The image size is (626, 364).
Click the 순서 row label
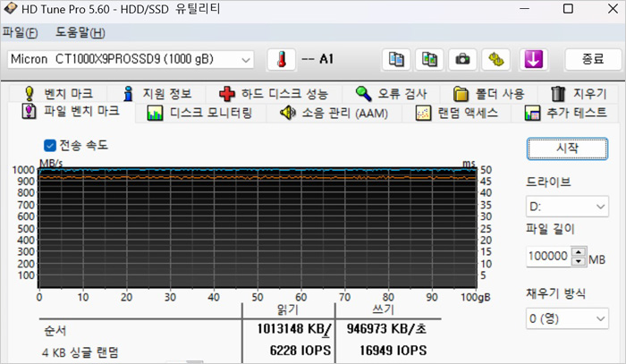tap(55, 331)
